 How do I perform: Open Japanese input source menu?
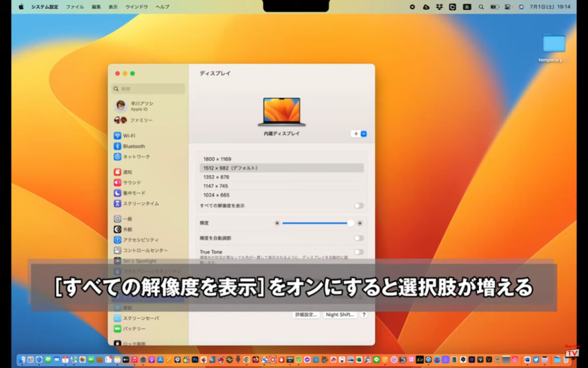[x=467, y=7]
